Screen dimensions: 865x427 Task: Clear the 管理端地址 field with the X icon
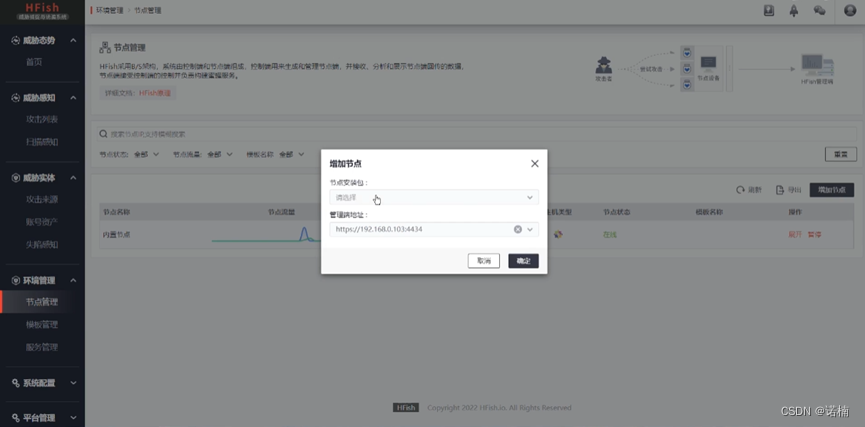click(x=517, y=229)
